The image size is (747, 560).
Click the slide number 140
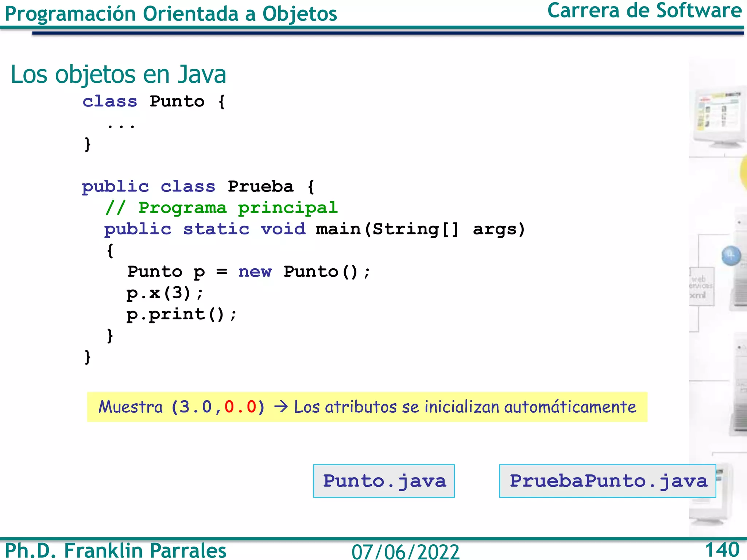pos(722,549)
